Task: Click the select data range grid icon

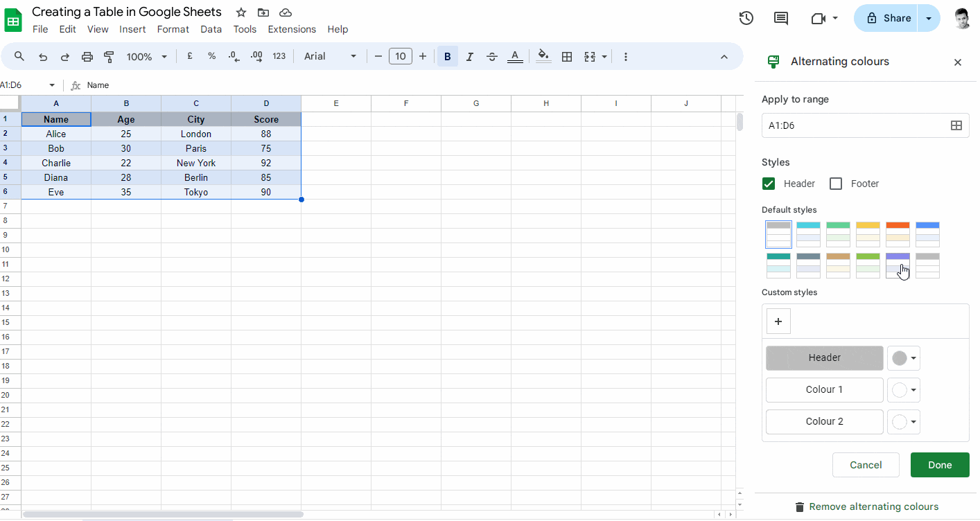Action: click(956, 125)
